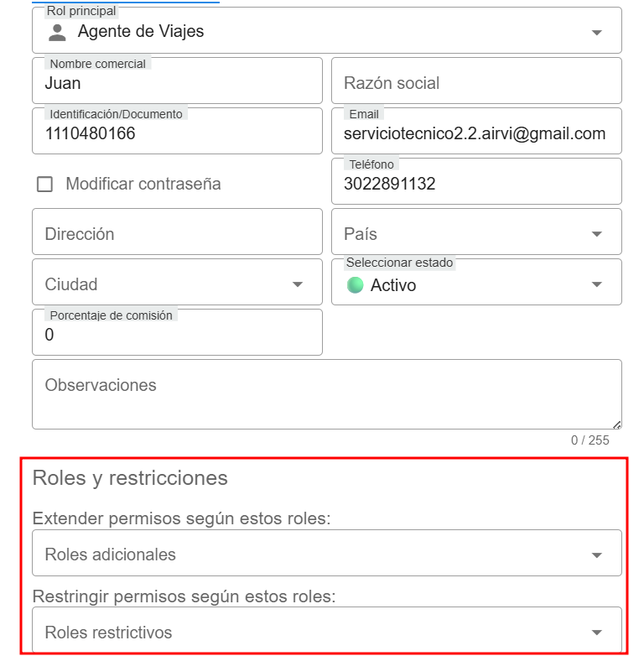The height and width of the screenshot is (656, 644).
Task: Click the Observaciones resize handle corner
Action: (616, 424)
